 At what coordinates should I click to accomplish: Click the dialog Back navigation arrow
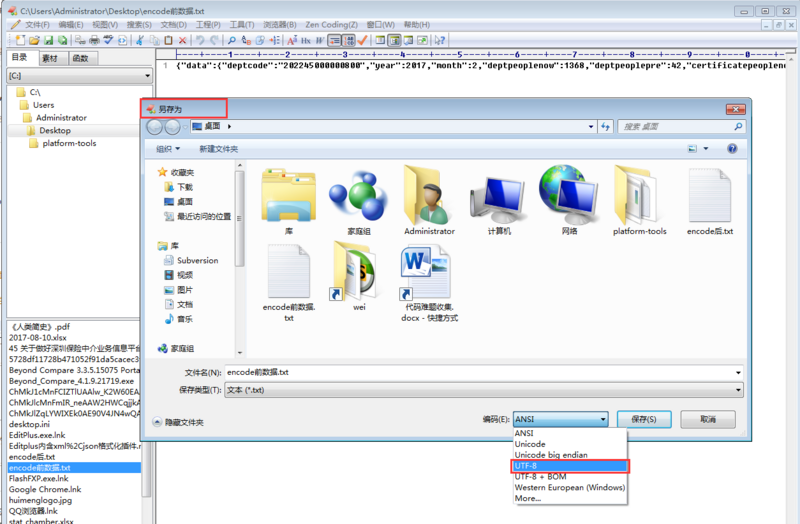[155, 127]
